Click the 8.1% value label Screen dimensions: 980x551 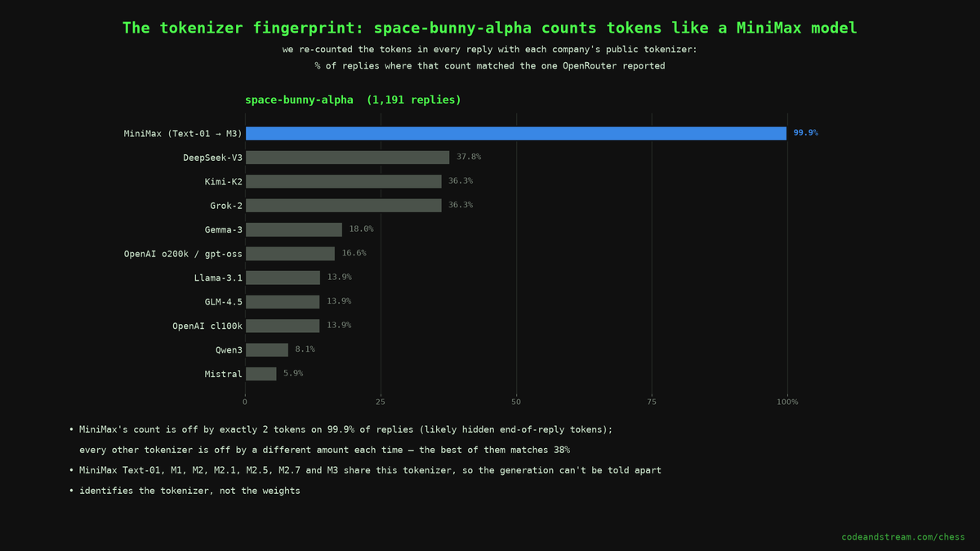pos(305,349)
